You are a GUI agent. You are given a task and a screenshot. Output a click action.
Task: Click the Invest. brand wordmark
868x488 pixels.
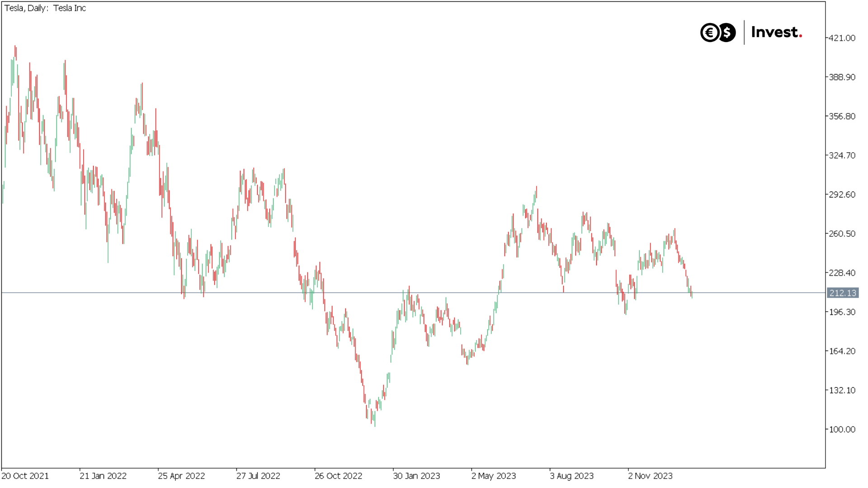coord(777,32)
